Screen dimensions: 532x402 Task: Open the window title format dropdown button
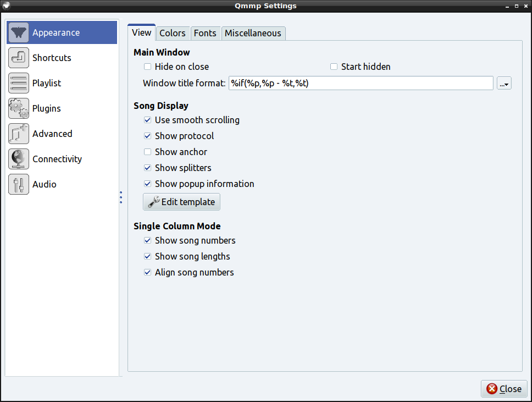(x=504, y=83)
